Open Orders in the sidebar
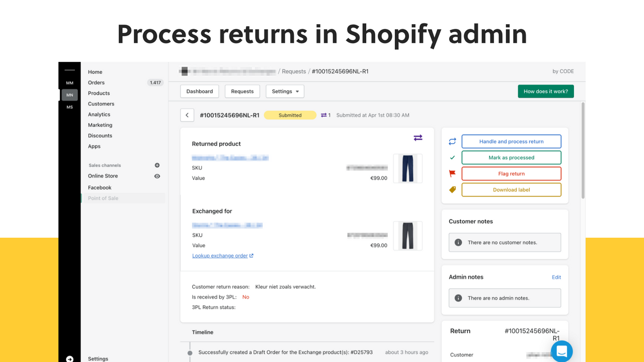The width and height of the screenshot is (644, 362). tap(96, 82)
